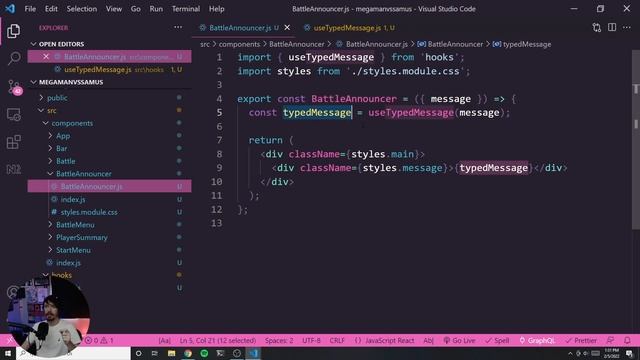Open the Run menu

pyautogui.click(x=156, y=9)
